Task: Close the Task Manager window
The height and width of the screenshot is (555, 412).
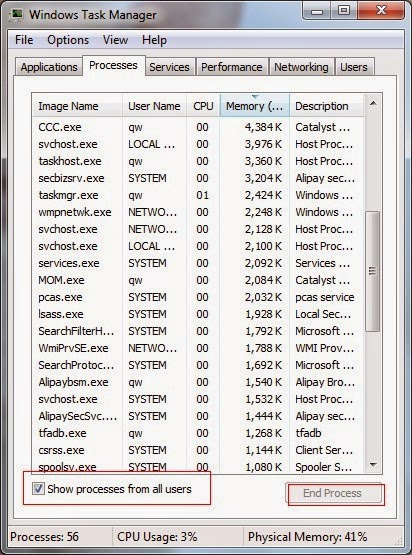Action: pyautogui.click(x=381, y=11)
